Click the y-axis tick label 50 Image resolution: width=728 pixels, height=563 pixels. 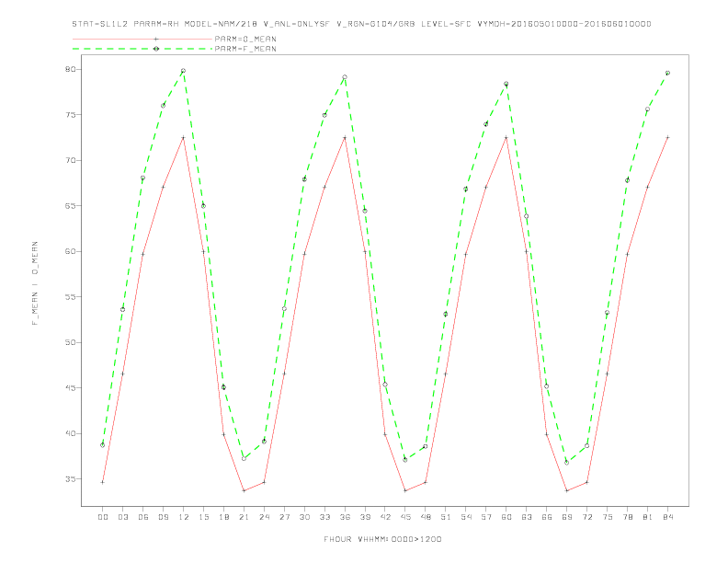pyautogui.click(x=70, y=342)
